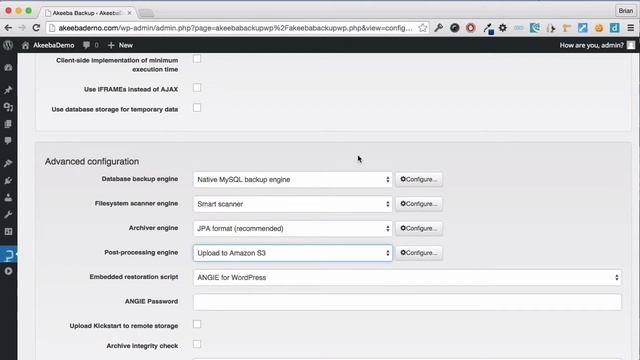Configure the Database backup engine
640x360 pixels.
coord(419,179)
